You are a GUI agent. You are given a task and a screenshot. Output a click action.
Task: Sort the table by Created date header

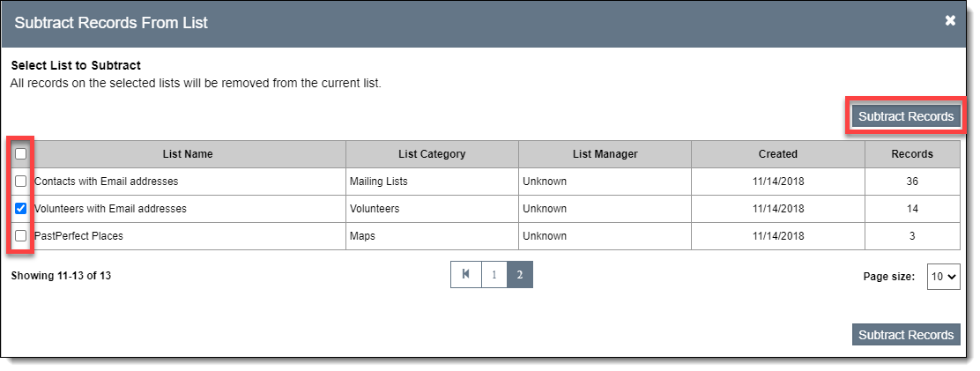[x=777, y=154]
